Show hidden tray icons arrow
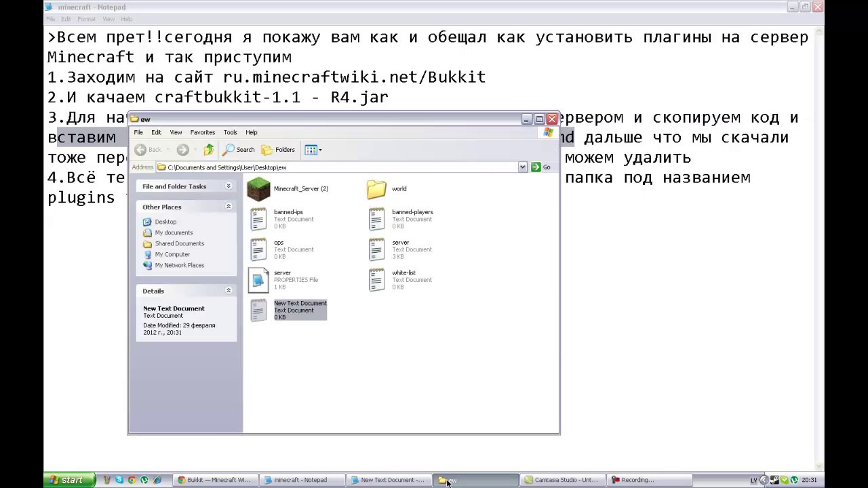The image size is (868, 488). 764,480
